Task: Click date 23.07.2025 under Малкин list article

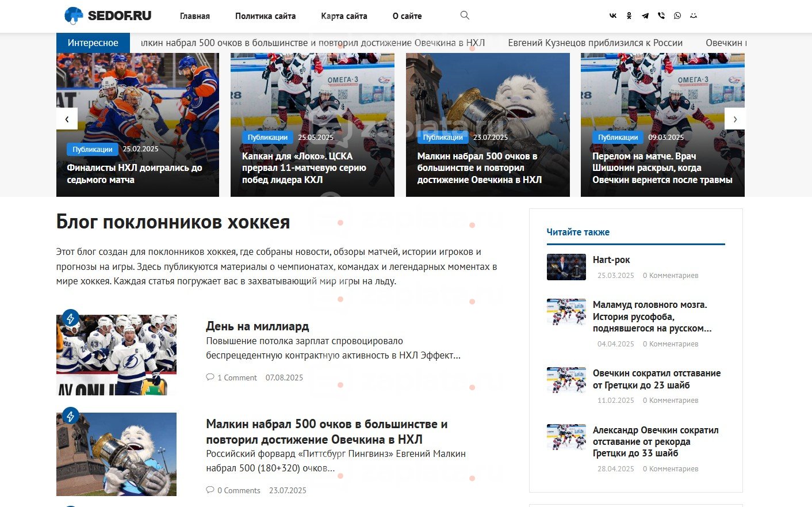Action: point(288,490)
